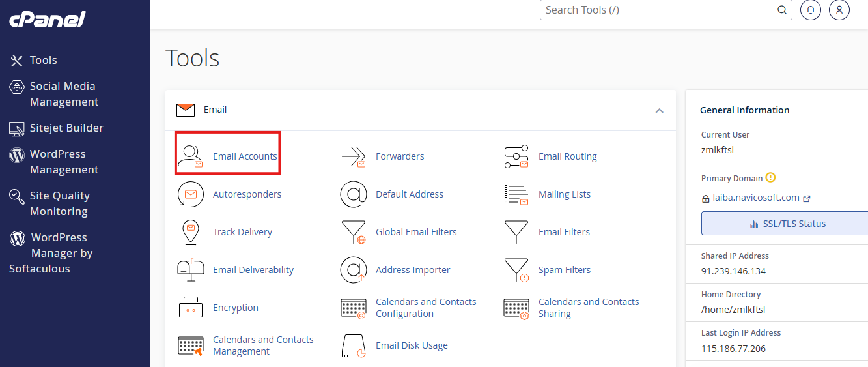The image size is (868, 367).
Task: Open the Email Accounts icon
Action: click(190, 156)
